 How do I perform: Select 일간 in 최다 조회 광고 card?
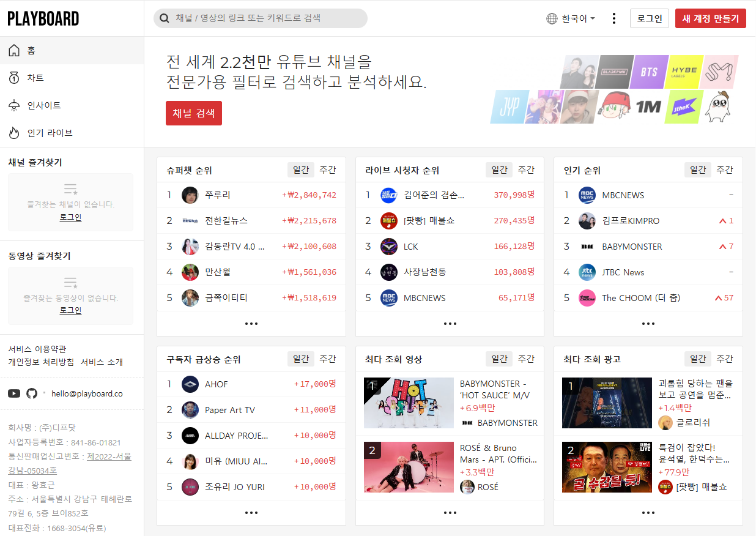pos(698,359)
